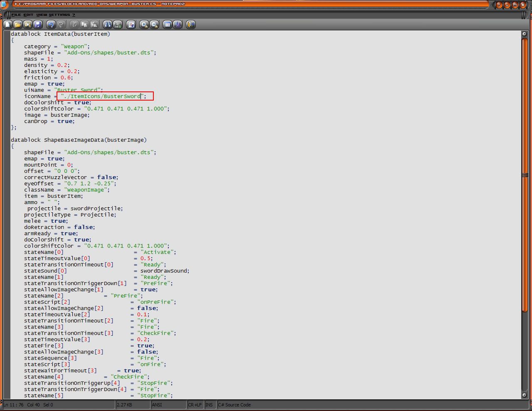The width and height of the screenshot is (532, 411).
Task: Click the Undo toolbar icon
Action: pos(51,25)
